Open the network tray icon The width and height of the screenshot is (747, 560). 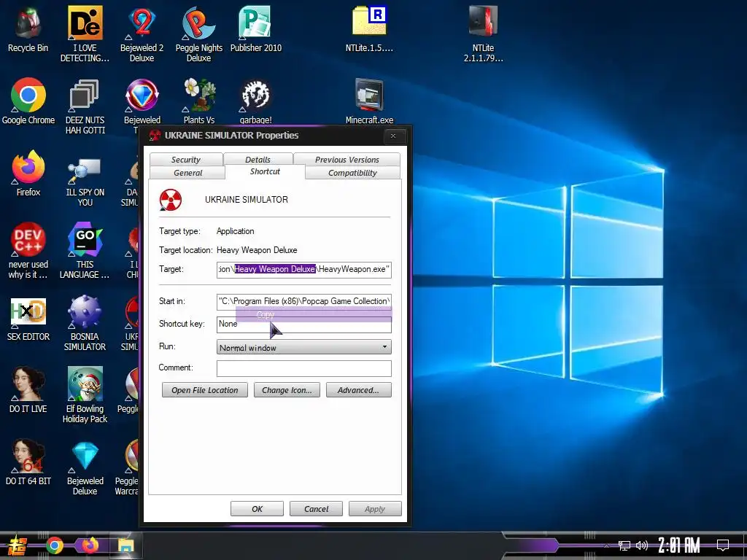click(x=624, y=545)
